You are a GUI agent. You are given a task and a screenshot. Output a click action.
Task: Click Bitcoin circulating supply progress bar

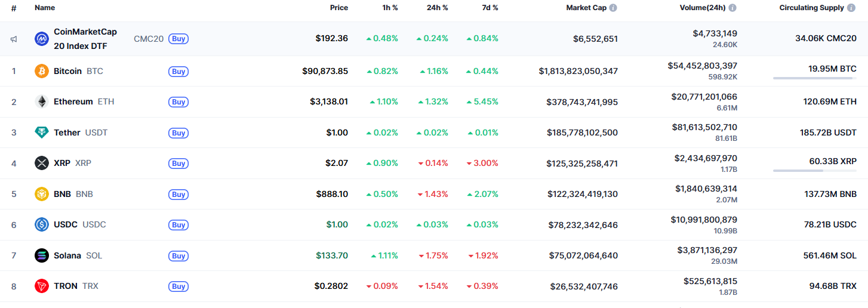[814, 78]
